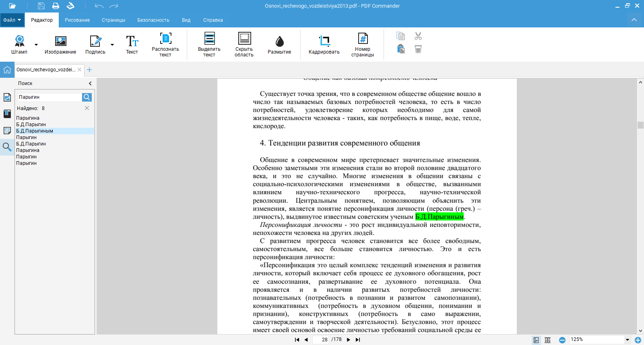Switch to two-page view mode
Screen dimensions: 644x345
click(x=548, y=340)
